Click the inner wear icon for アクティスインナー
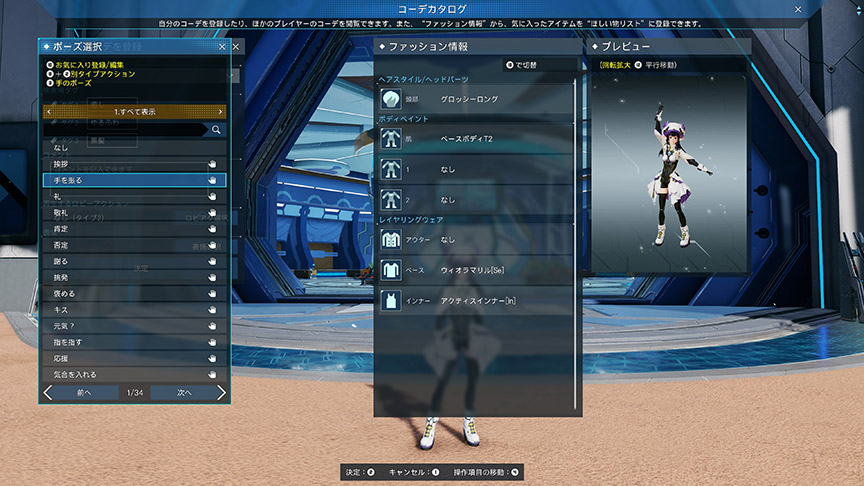The width and height of the screenshot is (864, 486). 391,300
